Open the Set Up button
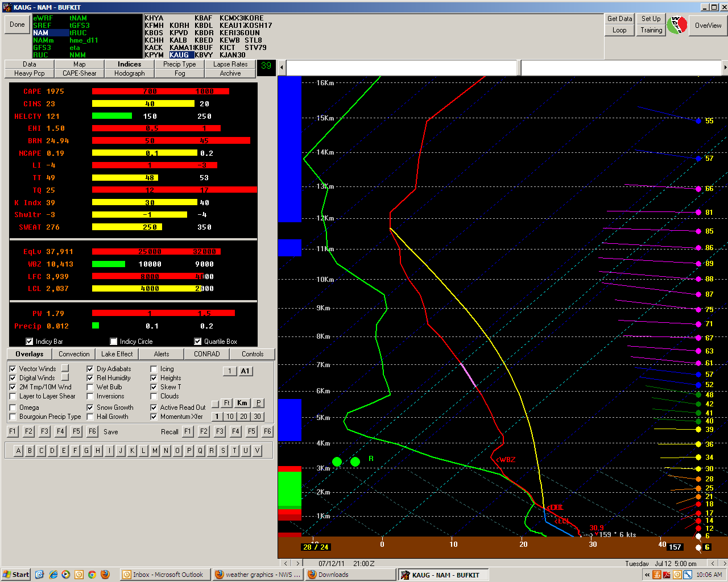This screenshot has height=582, width=728. click(x=651, y=19)
